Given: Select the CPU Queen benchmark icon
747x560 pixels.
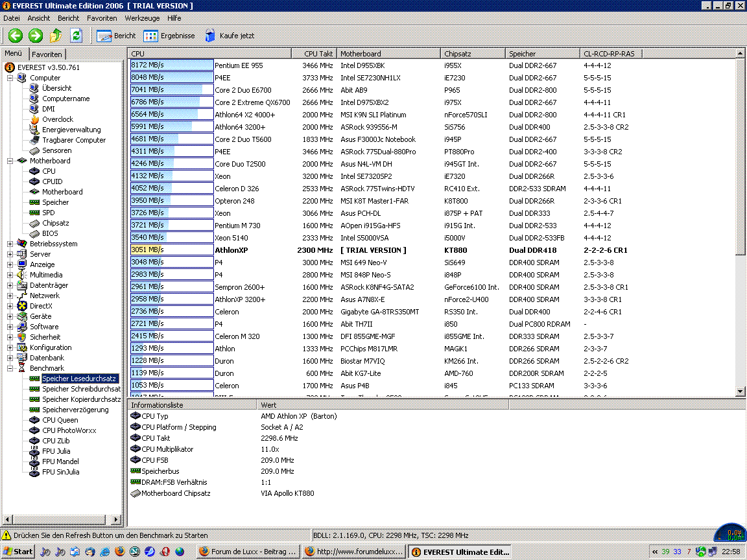Looking at the screenshot, I should click(x=34, y=420).
